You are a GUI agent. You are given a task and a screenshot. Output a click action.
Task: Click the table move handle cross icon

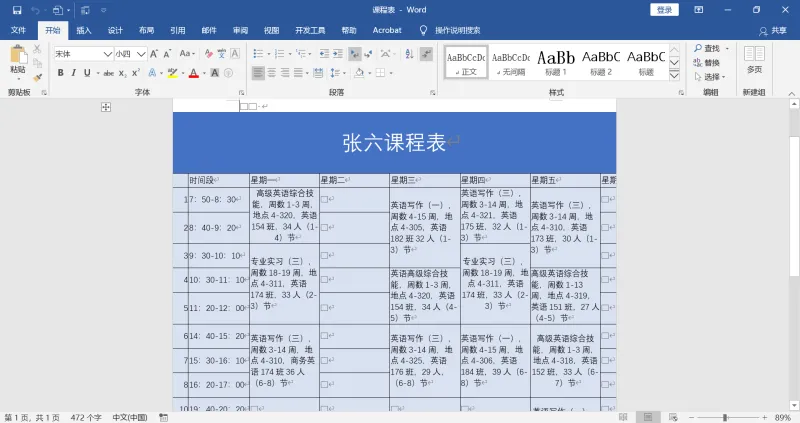click(106, 107)
